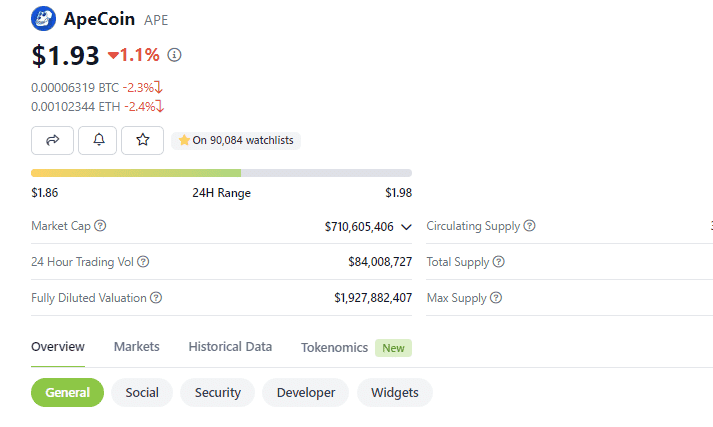Open the 24 Hour Trading Vol help icon
The height and width of the screenshot is (427, 713).
[x=143, y=261]
